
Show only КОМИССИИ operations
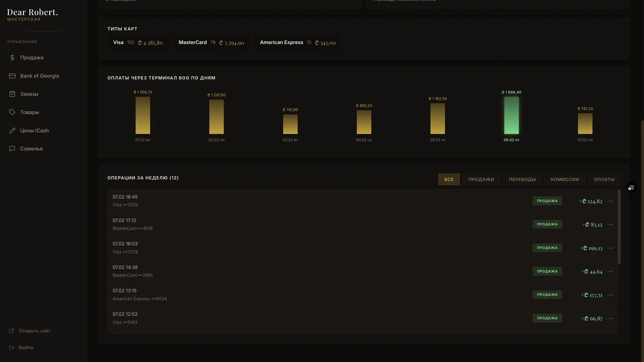pos(564,179)
